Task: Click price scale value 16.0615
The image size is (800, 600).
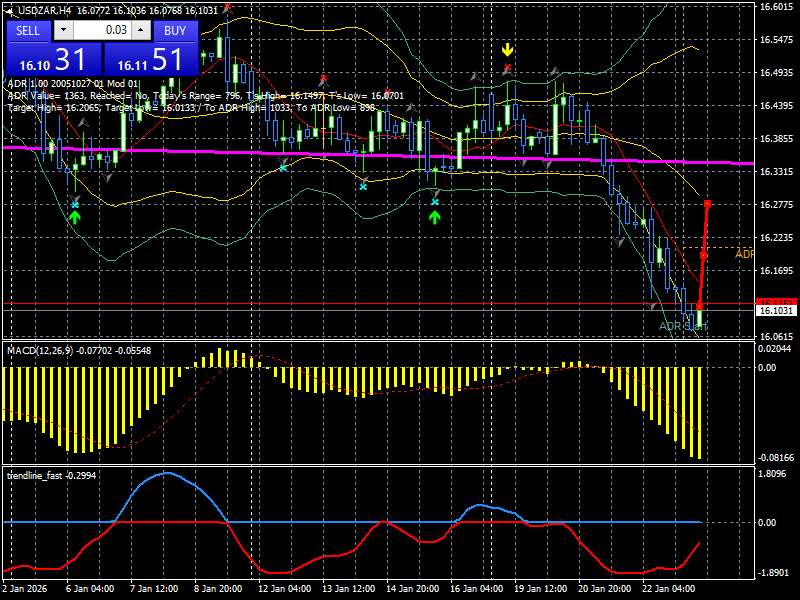Action: click(x=776, y=336)
